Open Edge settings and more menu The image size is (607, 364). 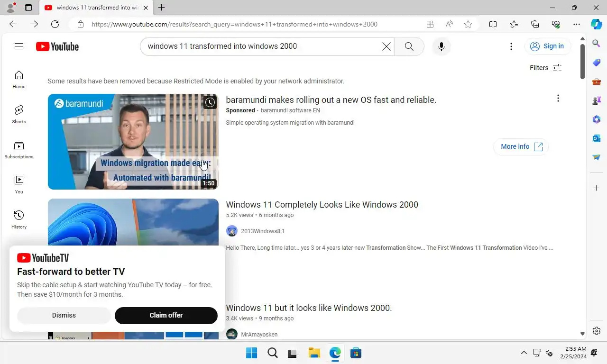coord(577,24)
